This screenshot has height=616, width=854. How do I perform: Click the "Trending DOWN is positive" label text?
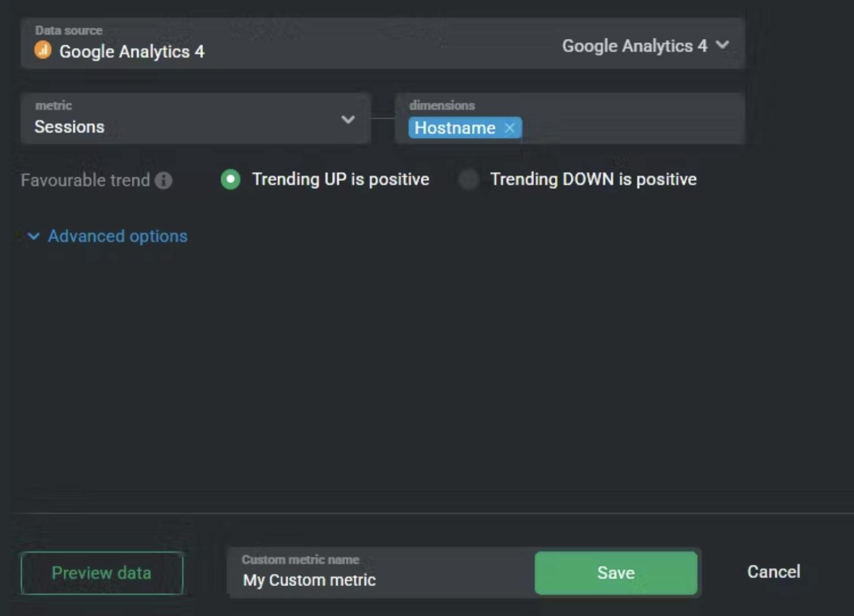click(x=593, y=179)
